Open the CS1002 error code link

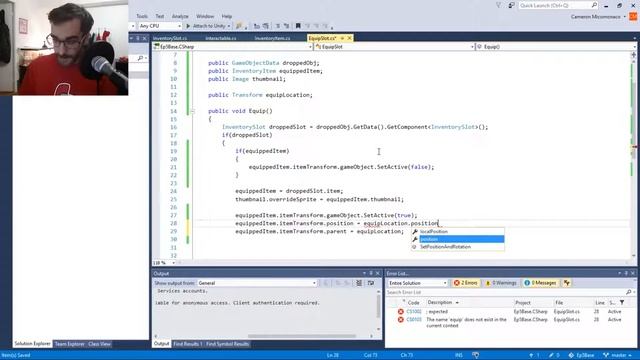(x=413, y=312)
